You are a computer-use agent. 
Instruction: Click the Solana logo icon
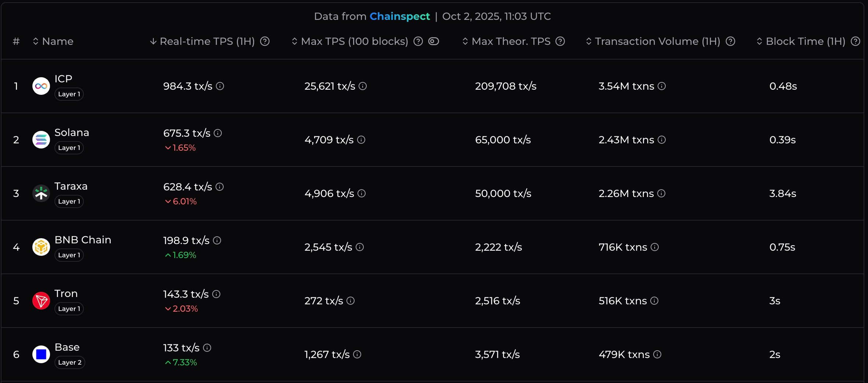pos(41,140)
